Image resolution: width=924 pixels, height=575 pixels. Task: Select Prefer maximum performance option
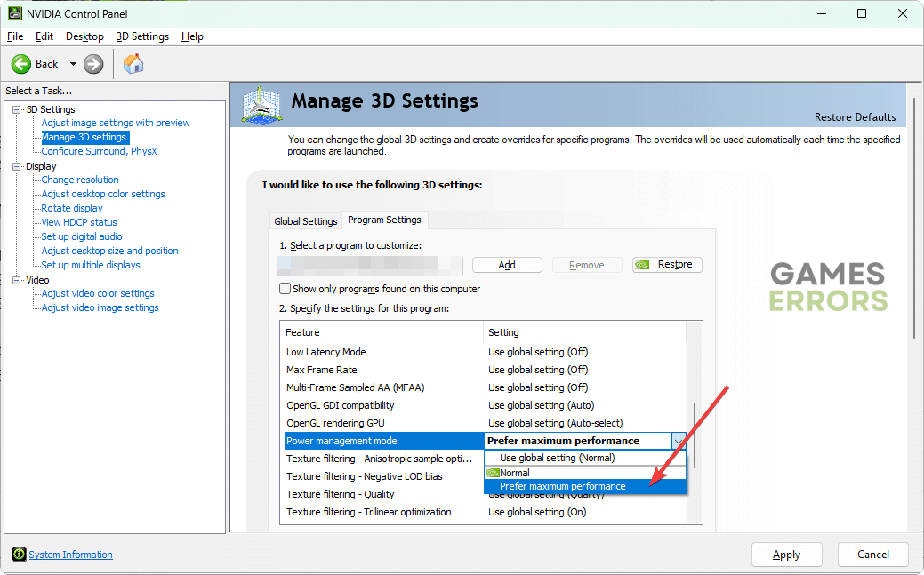point(562,486)
